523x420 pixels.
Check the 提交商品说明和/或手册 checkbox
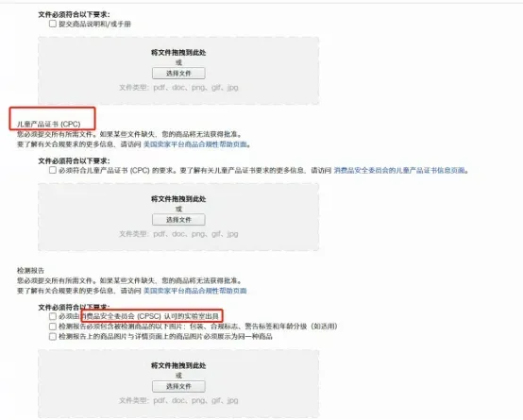coord(52,24)
